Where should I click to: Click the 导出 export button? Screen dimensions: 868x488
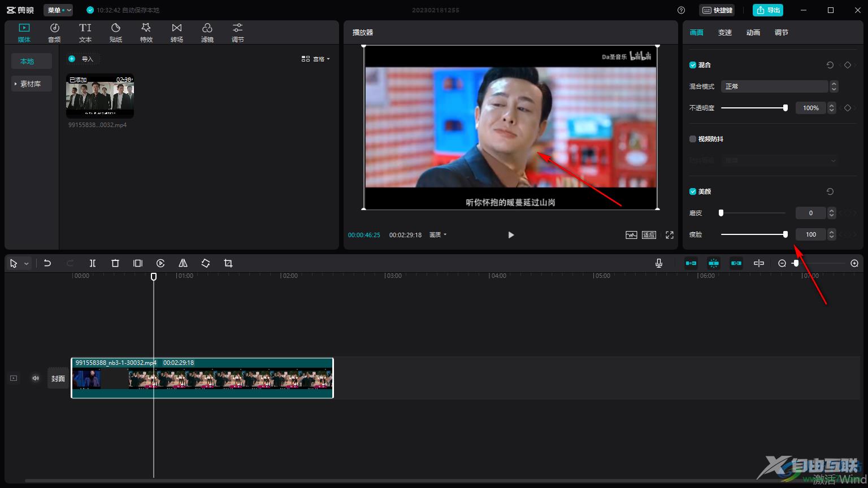(768, 10)
